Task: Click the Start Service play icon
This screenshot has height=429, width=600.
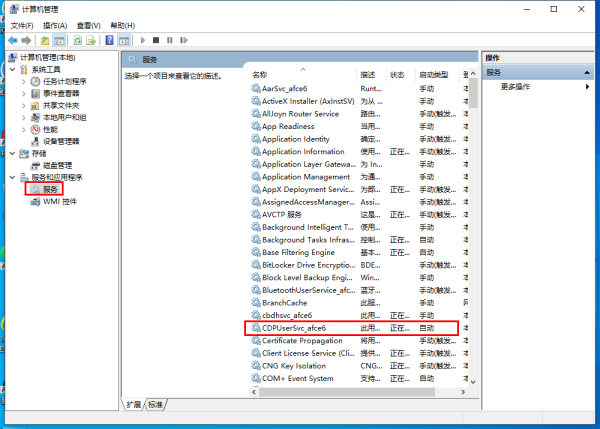Action: (143, 40)
